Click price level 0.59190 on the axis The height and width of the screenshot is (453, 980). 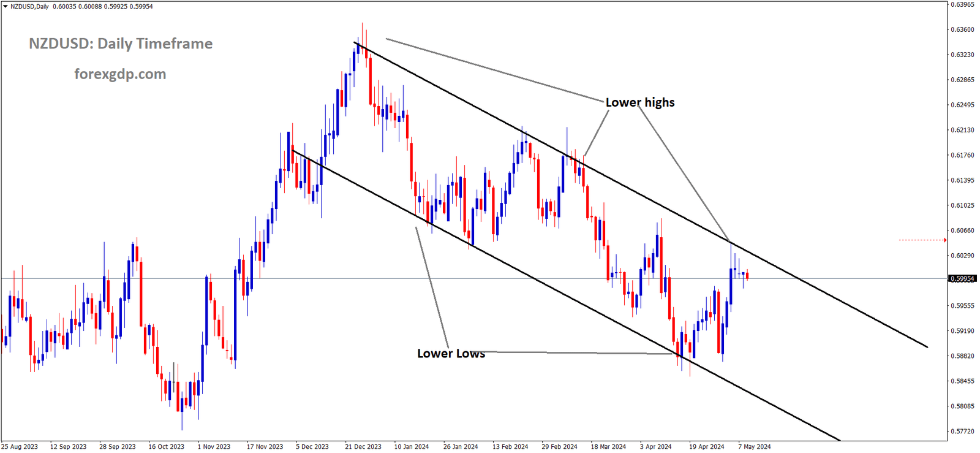pos(962,330)
